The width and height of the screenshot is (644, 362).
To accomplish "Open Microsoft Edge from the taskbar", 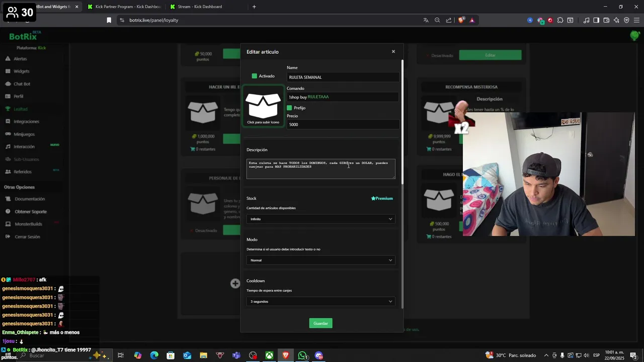I will pyautogui.click(x=154, y=355).
